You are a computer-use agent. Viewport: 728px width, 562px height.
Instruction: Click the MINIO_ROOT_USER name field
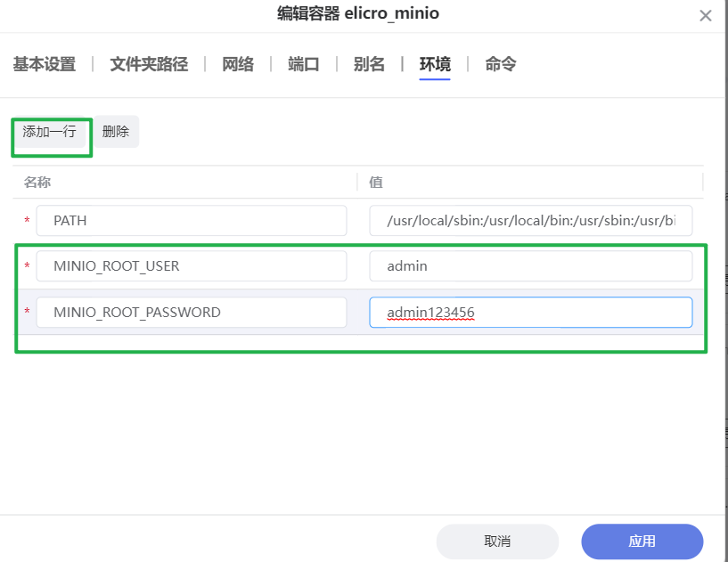coord(191,265)
